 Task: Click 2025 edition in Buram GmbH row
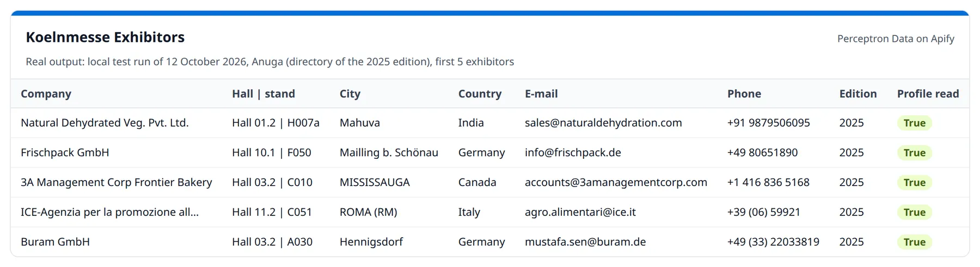point(852,242)
